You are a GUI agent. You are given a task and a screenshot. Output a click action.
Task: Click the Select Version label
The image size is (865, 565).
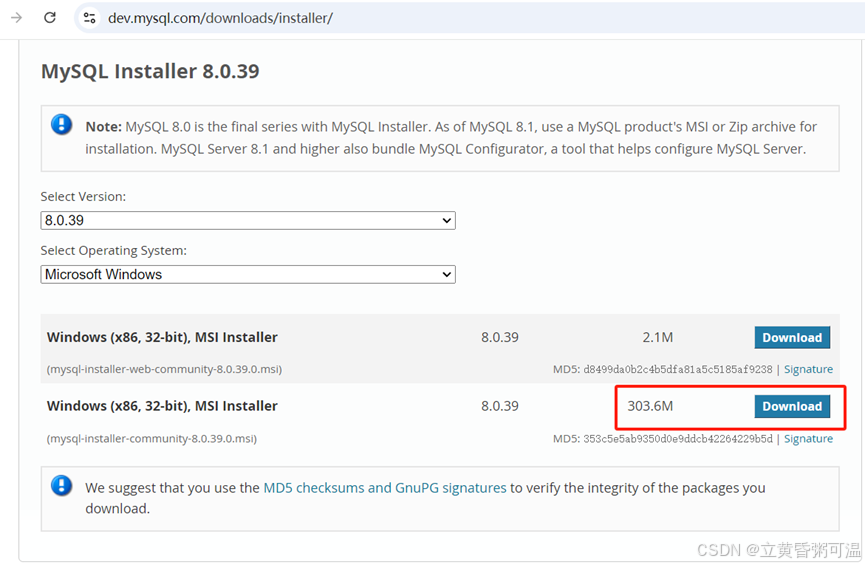pos(83,197)
